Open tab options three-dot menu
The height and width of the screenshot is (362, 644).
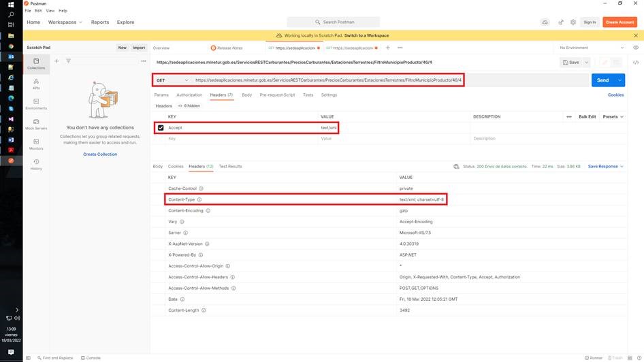pos(400,48)
